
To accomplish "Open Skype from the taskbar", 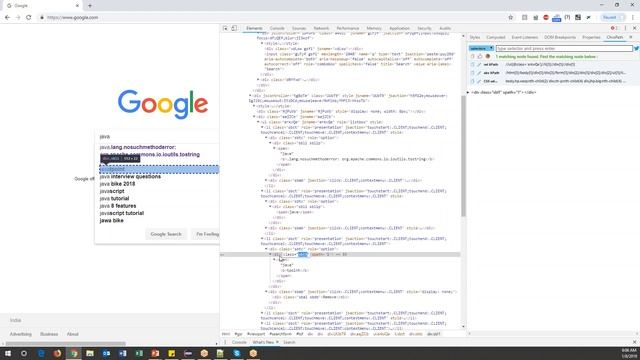I will click(x=237, y=353).
